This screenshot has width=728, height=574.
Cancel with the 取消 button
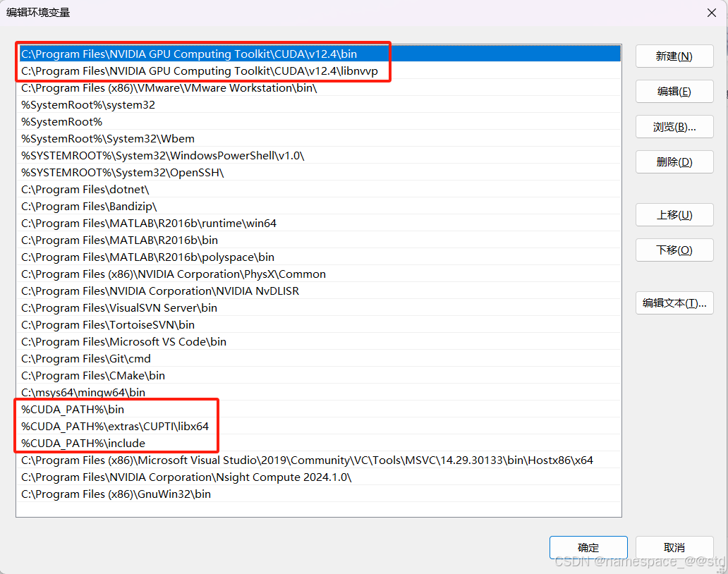[674, 547]
